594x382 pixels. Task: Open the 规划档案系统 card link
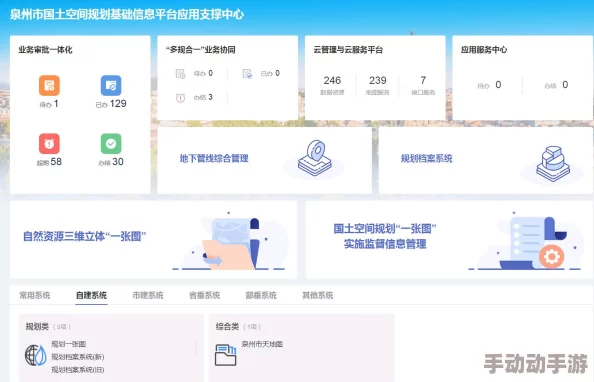click(x=427, y=158)
